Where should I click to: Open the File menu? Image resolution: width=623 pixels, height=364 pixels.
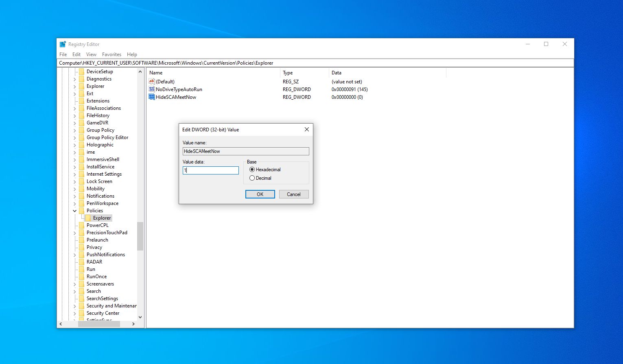pos(63,54)
